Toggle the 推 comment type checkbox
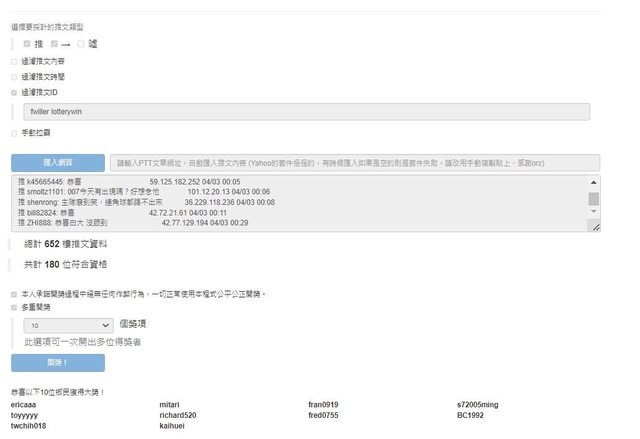This screenshot has width=640, height=439. coord(27,44)
